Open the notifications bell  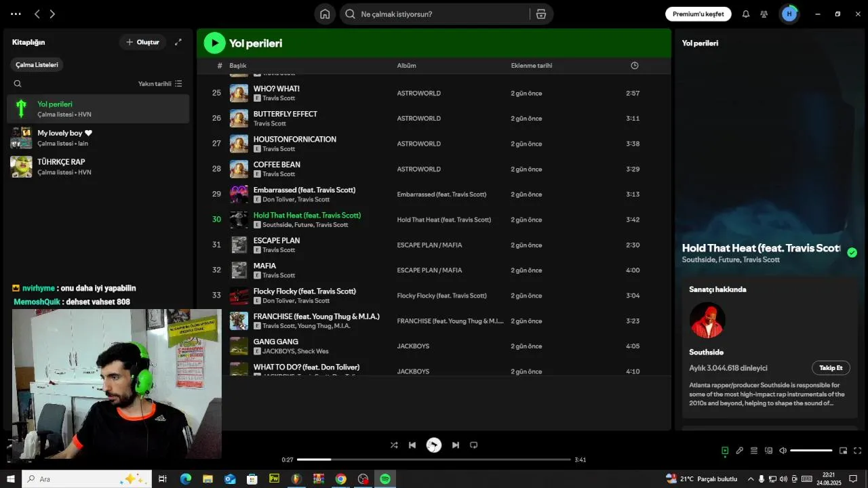746,14
